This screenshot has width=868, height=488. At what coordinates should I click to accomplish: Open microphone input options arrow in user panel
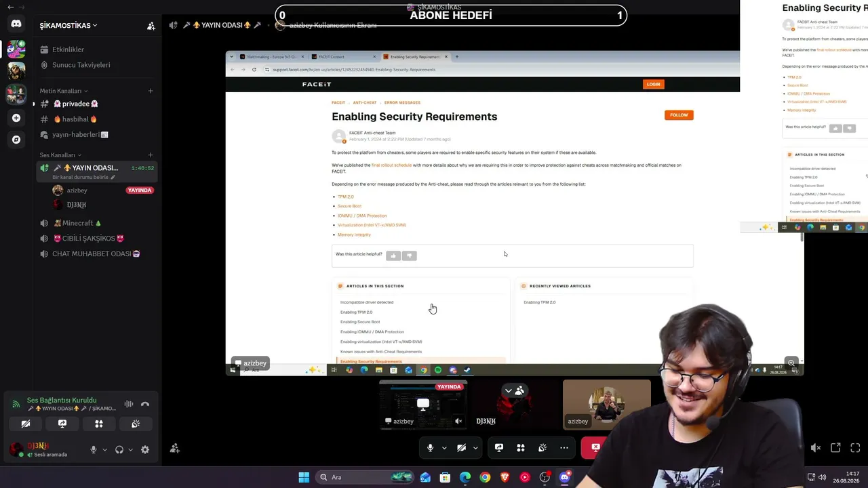tap(104, 449)
